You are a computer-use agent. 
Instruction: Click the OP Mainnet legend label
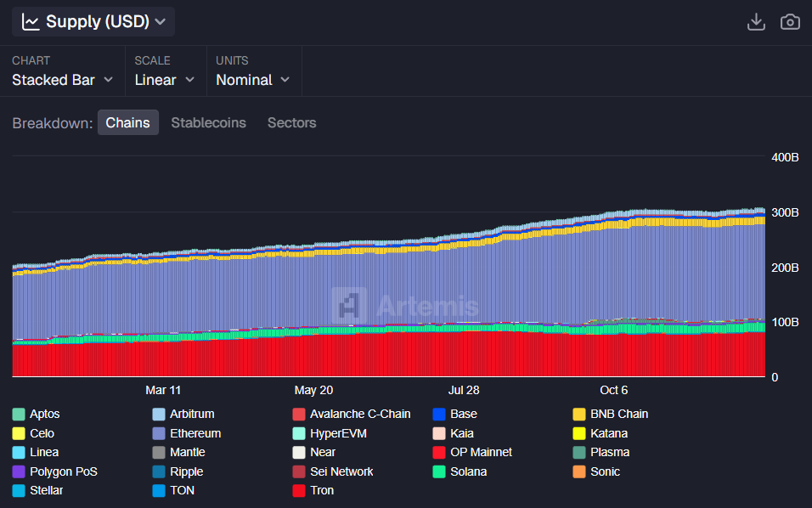(481, 453)
